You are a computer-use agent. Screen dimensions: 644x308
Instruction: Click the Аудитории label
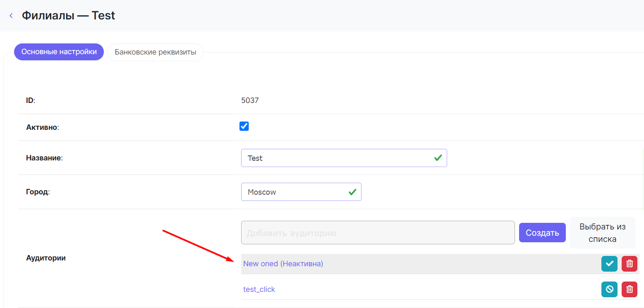pos(46,258)
